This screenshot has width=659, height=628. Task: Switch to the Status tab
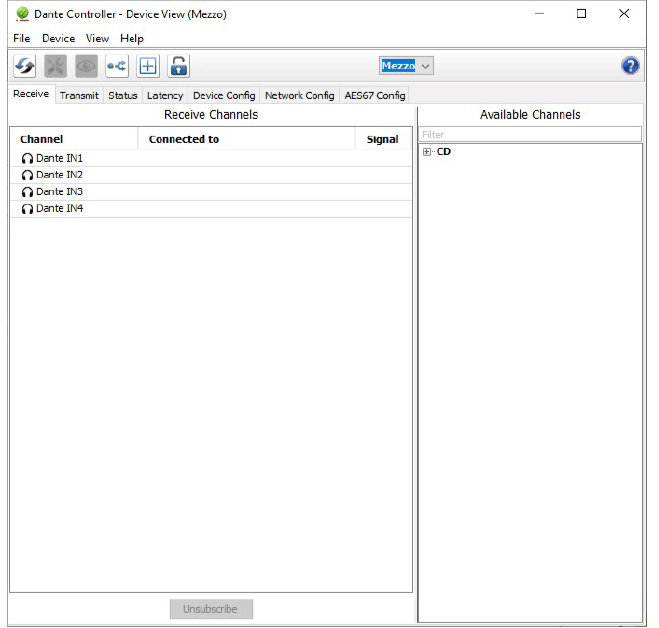pos(123,95)
